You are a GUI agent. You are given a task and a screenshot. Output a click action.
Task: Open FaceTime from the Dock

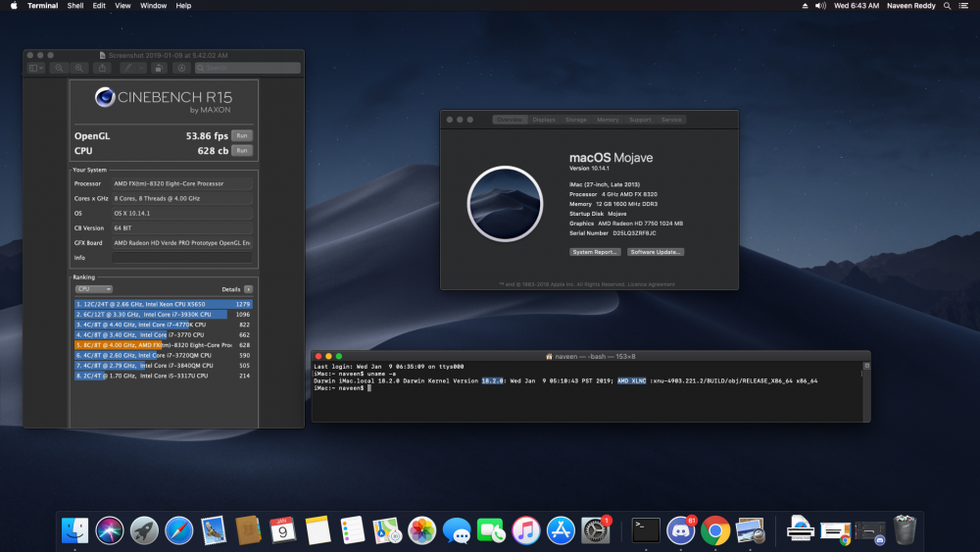click(x=491, y=530)
